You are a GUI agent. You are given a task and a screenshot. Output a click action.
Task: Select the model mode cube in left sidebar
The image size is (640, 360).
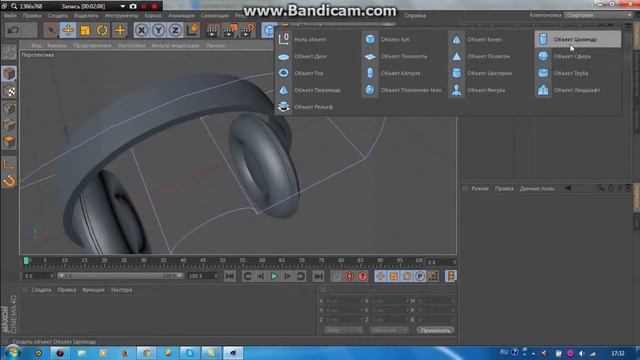pyautogui.click(x=9, y=74)
